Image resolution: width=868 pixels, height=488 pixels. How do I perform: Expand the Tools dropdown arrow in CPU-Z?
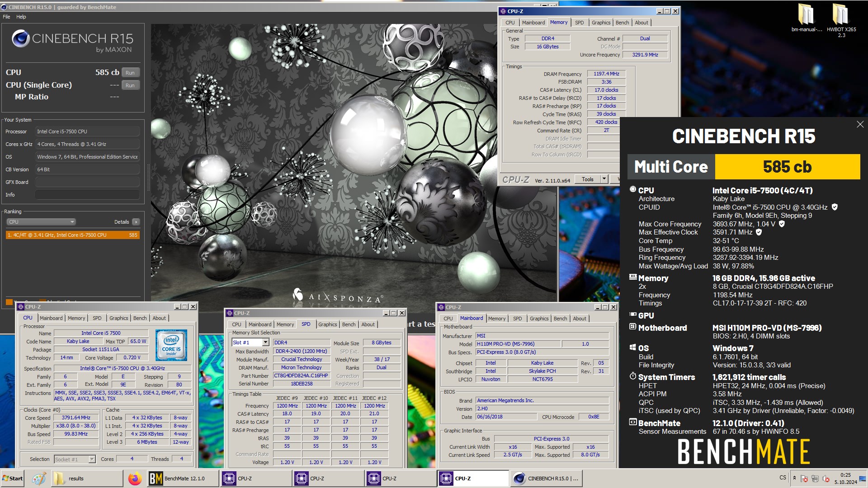[604, 179]
